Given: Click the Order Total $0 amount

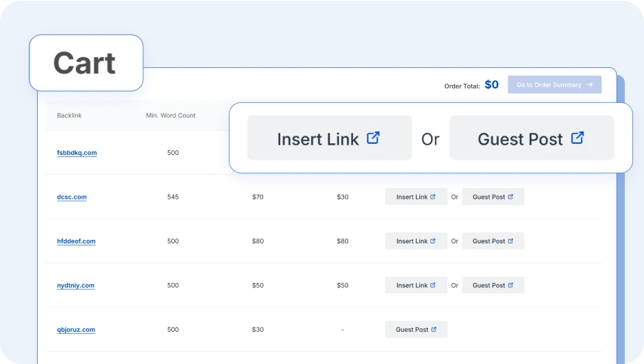Looking at the screenshot, I should (492, 84).
